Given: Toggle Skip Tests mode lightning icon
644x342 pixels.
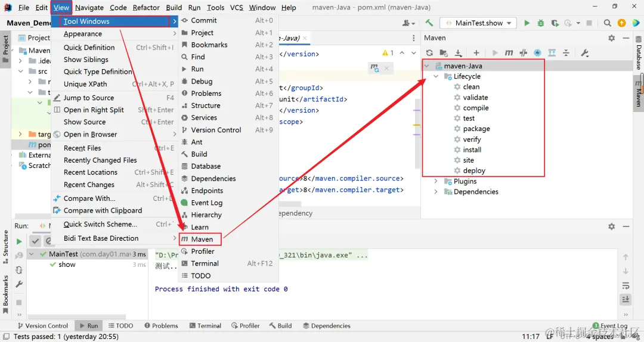Looking at the screenshot, I should pos(537,52).
